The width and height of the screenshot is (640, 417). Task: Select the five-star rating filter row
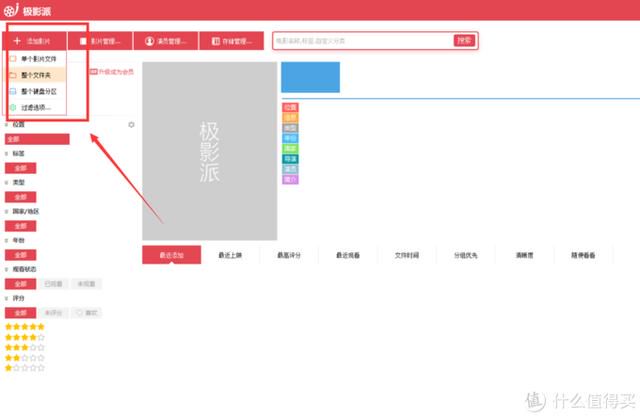point(24,326)
